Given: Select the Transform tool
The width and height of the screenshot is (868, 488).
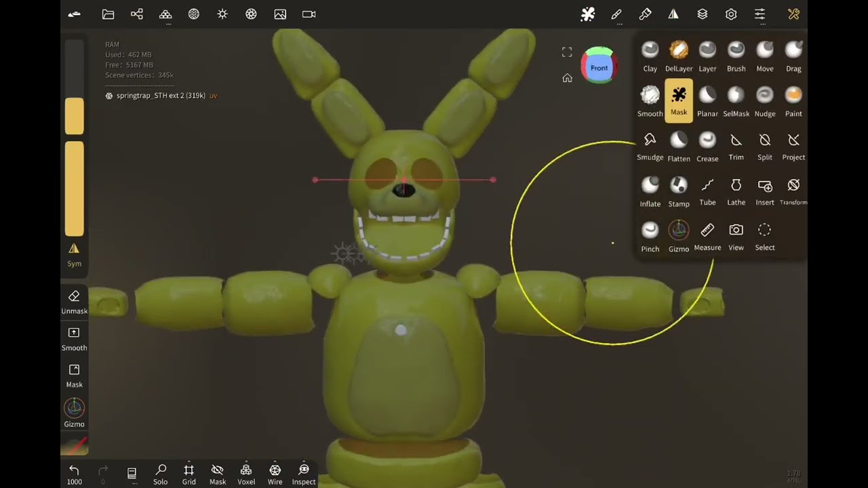Looking at the screenshot, I should click(793, 192).
